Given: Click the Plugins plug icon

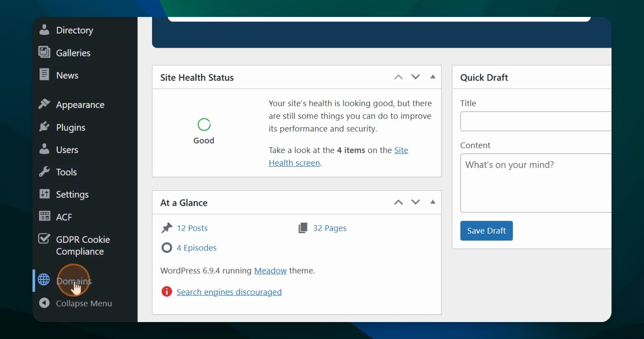Looking at the screenshot, I should coord(44,127).
